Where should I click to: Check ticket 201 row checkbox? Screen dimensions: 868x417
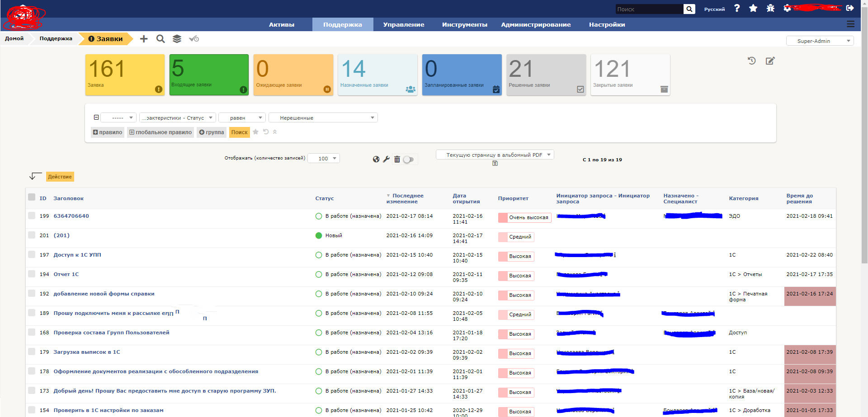coord(32,235)
